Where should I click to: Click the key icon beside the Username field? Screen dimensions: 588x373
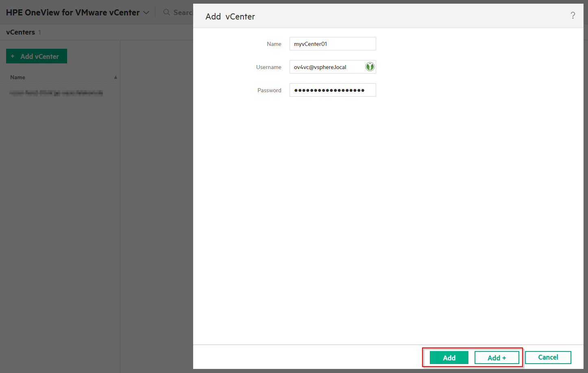370,67
